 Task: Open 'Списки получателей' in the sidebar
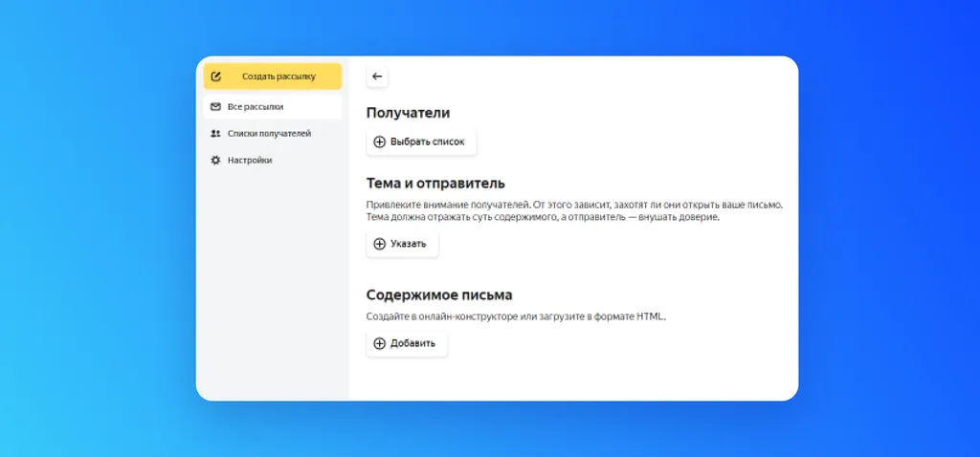pos(273,134)
